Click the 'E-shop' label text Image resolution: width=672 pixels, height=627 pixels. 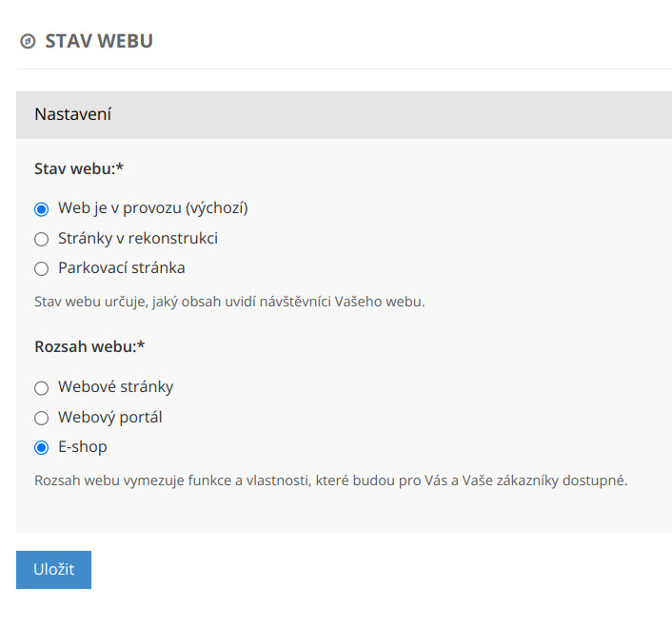pyautogui.click(x=82, y=446)
